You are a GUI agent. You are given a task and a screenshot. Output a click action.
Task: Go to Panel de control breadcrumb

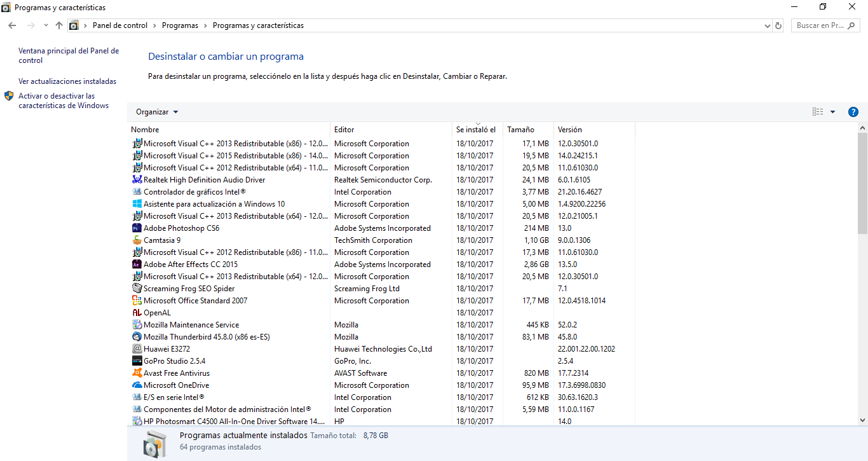click(x=120, y=25)
